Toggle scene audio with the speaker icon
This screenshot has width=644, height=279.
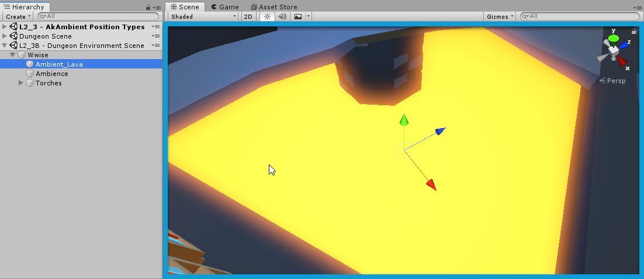click(x=282, y=16)
